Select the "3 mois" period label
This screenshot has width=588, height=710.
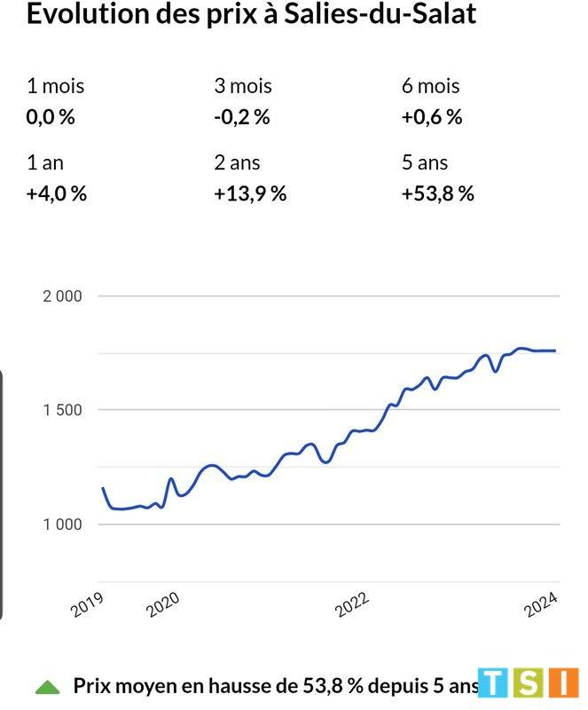(243, 87)
